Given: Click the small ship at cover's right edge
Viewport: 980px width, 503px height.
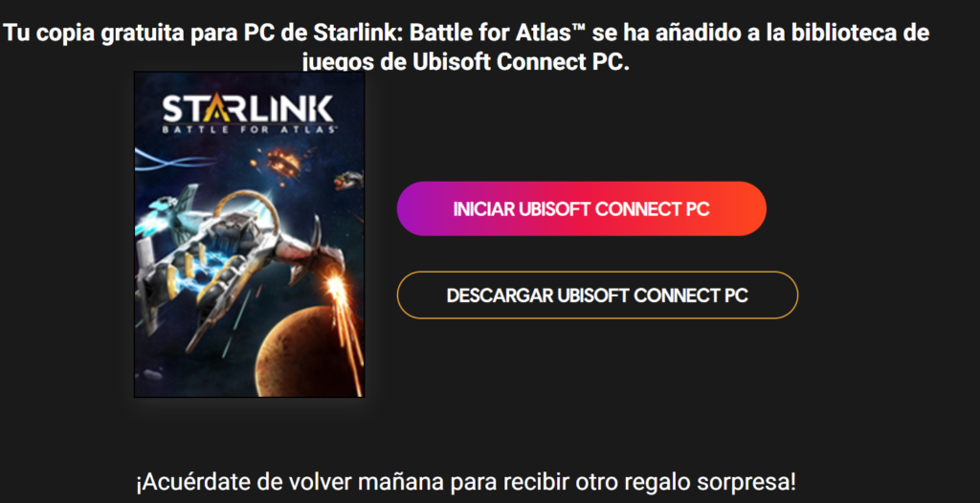Looking at the screenshot, I should coord(348,180).
